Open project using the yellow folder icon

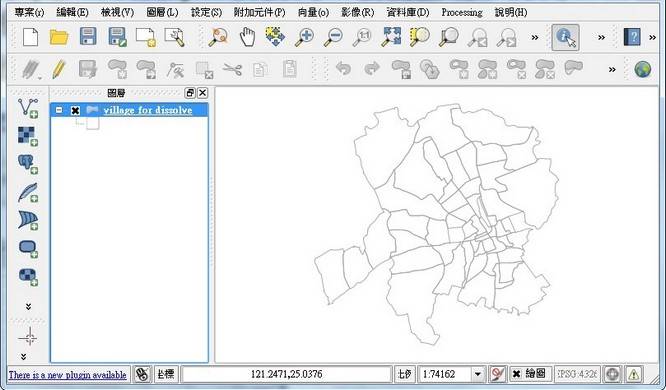pos(59,37)
